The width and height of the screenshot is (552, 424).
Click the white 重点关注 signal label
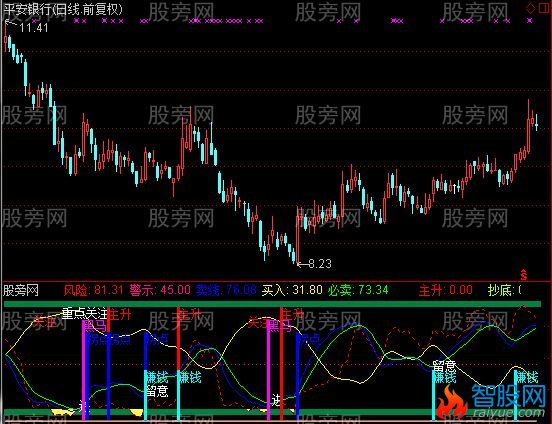point(84,313)
